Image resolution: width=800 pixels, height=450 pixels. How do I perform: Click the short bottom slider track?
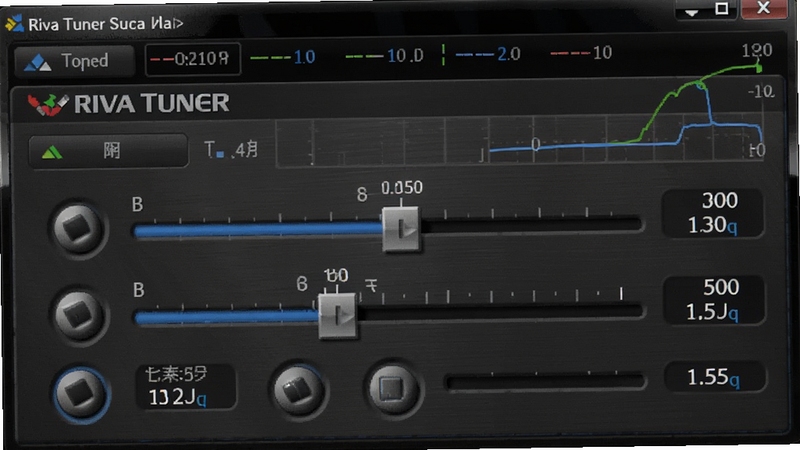point(545,381)
